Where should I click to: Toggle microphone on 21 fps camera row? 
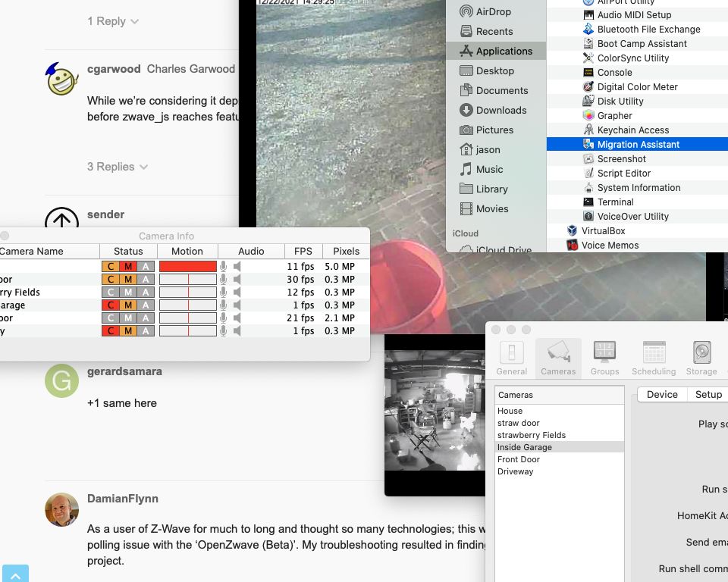(223, 318)
